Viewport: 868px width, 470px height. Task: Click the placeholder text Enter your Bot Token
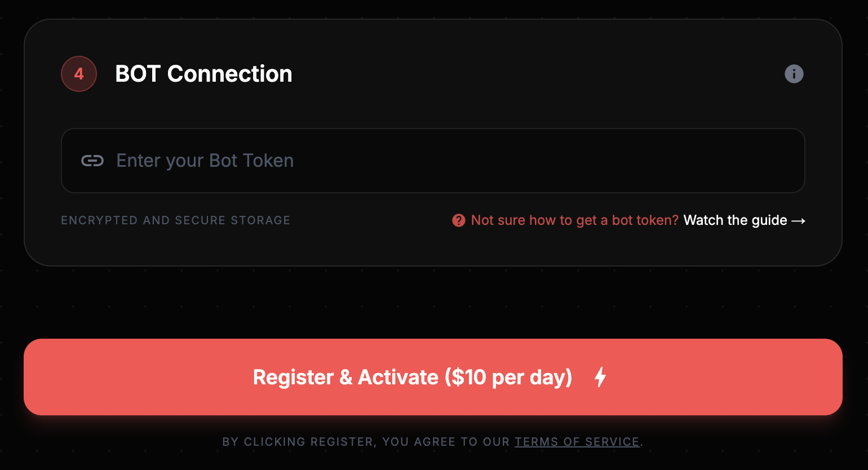(x=205, y=161)
